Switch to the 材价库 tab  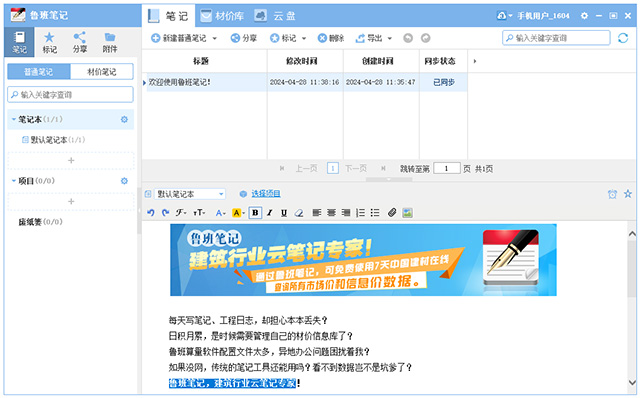pos(222,16)
